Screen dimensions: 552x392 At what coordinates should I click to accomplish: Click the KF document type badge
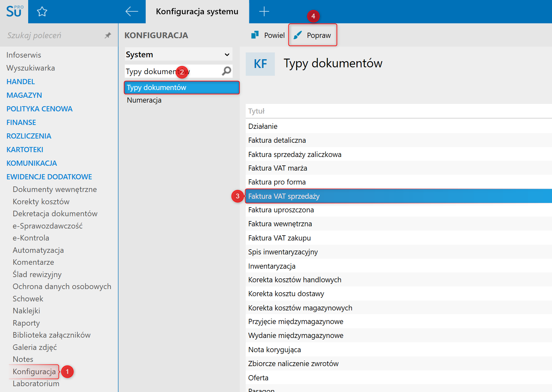click(x=260, y=64)
